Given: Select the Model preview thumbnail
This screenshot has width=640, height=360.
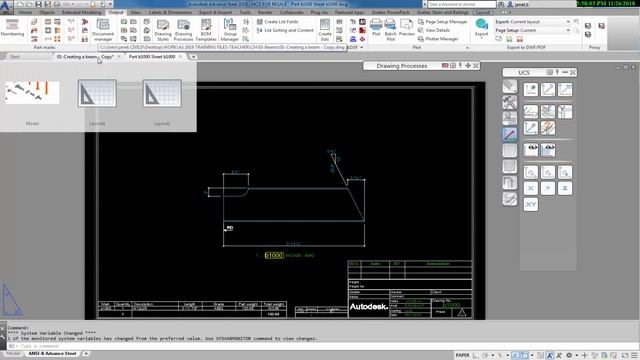Looking at the screenshot, I should click(32, 93).
